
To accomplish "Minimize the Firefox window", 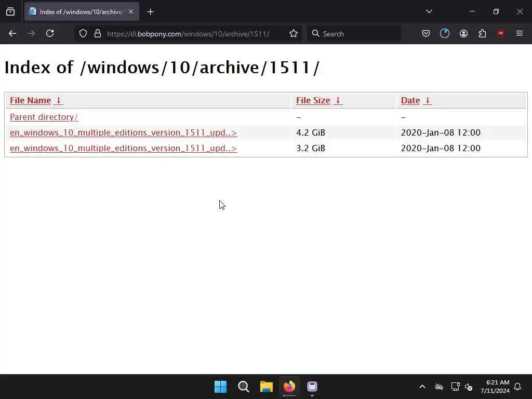I will (472, 11).
